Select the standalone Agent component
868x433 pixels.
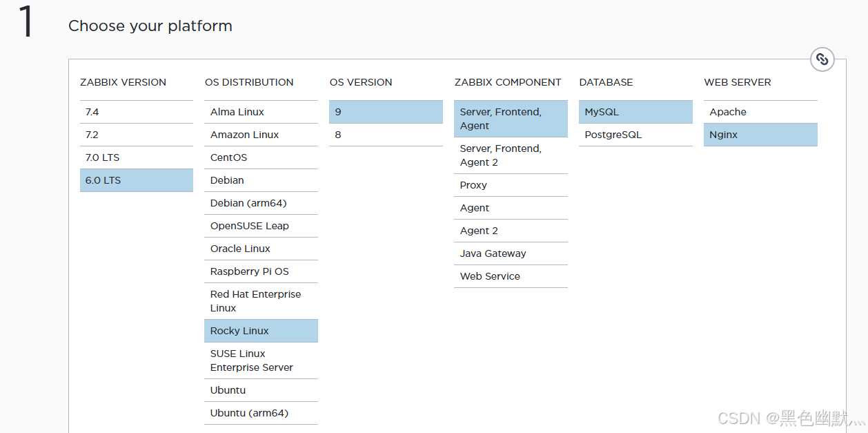pos(511,208)
